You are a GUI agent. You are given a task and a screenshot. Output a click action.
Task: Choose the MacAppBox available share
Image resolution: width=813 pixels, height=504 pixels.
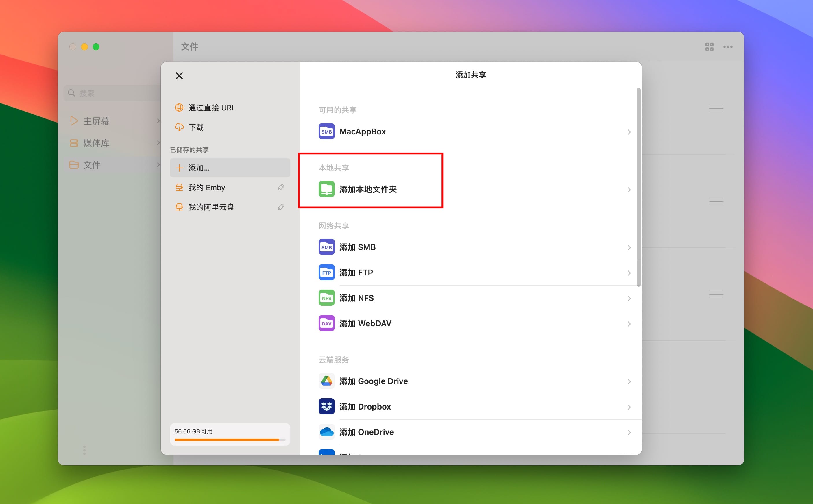point(475,131)
